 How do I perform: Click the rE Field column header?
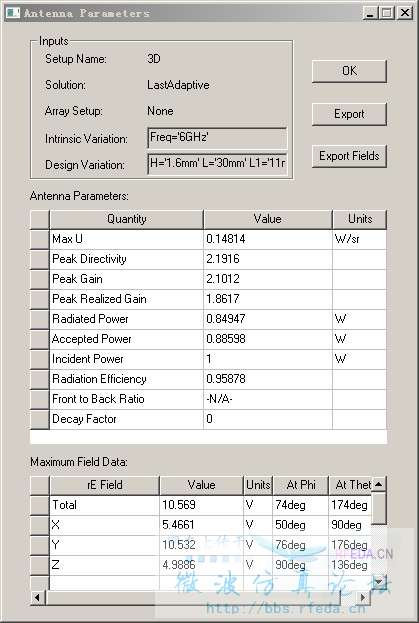[x=104, y=485]
